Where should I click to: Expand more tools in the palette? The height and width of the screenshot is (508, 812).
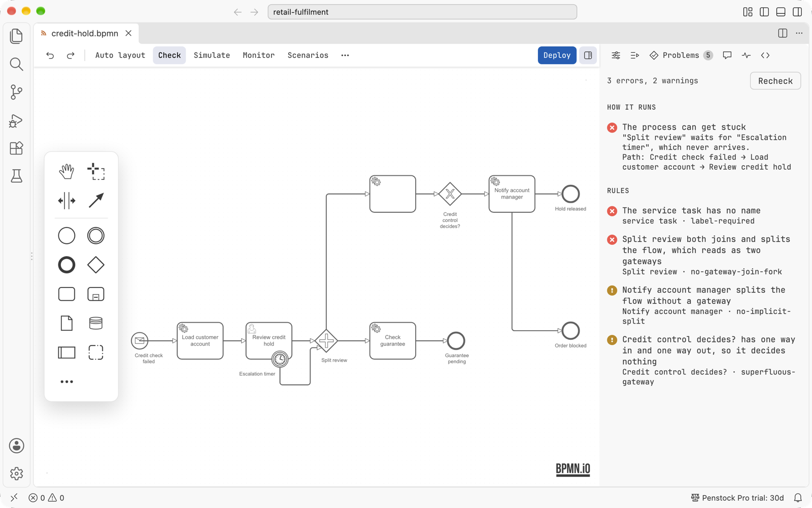(x=66, y=382)
